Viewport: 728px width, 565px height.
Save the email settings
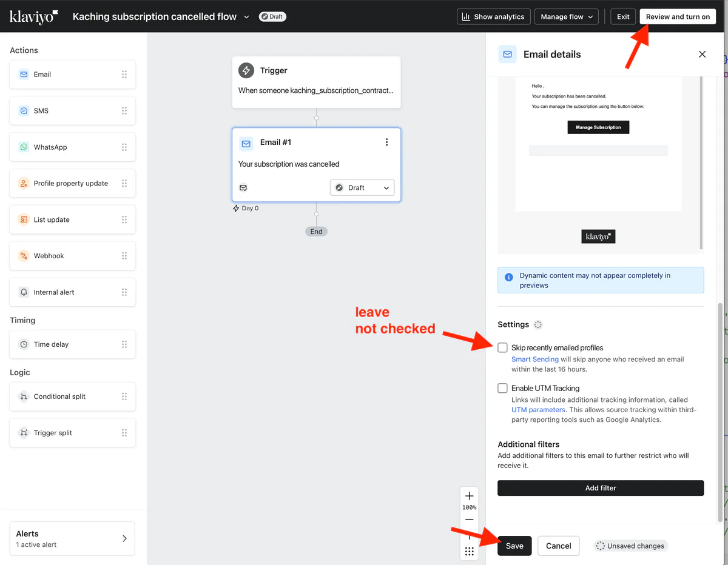(x=514, y=546)
